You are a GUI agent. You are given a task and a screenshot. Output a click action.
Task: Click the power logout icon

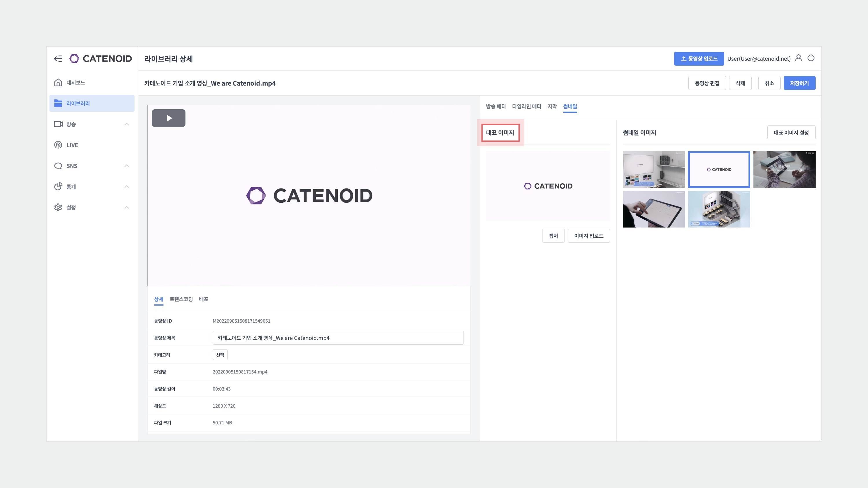[x=811, y=58]
